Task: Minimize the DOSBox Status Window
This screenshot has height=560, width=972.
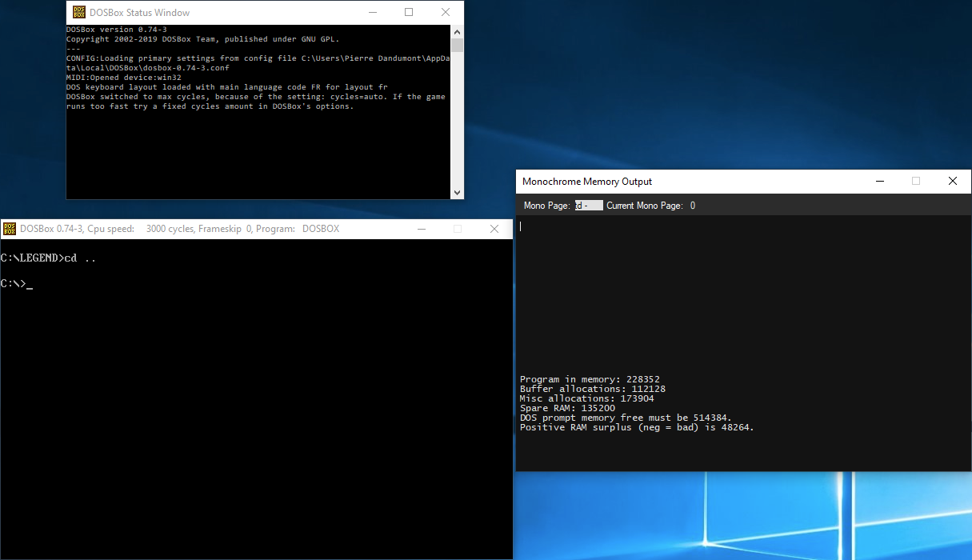Action: [372, 12]
